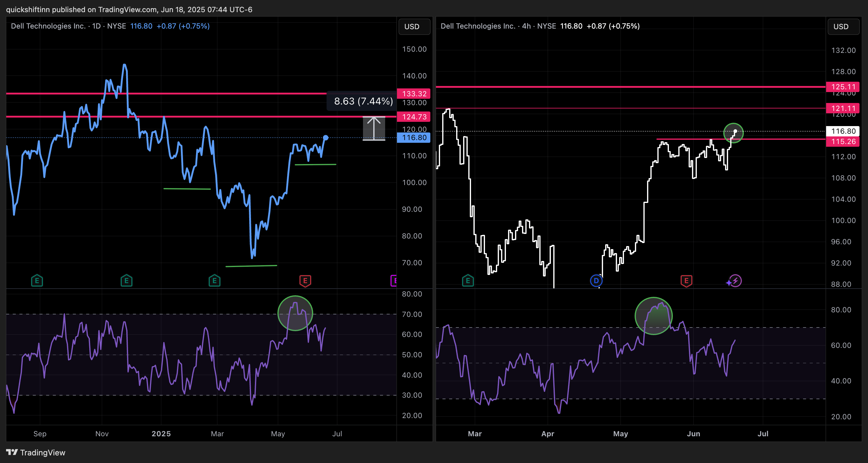This screenshot has height=463, width=868.
Task: Click Dell Technologies 1D NYSE chart title
Action: tap(68, 26)
